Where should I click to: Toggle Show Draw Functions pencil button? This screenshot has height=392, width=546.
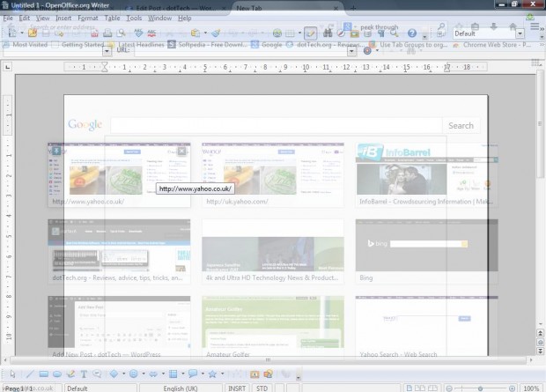(x=310, y=33)
